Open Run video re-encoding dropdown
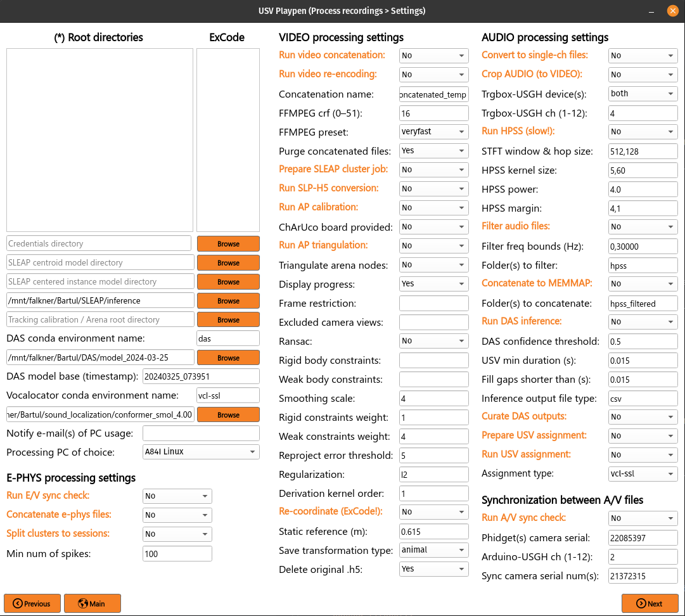 pos(433,75)
